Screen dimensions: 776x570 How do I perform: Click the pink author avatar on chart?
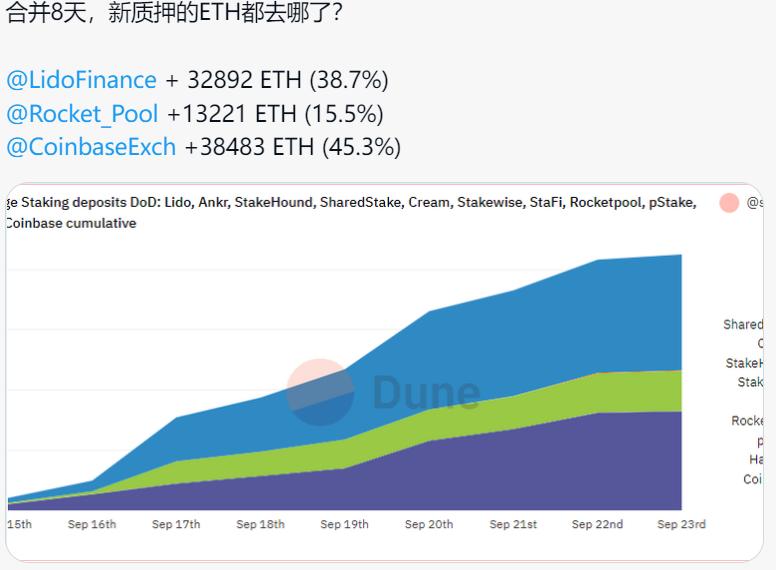coord(729,203)
